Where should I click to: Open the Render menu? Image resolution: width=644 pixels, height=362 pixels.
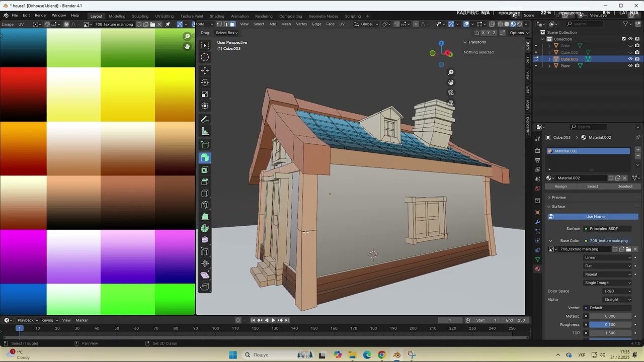coord(41,15)
